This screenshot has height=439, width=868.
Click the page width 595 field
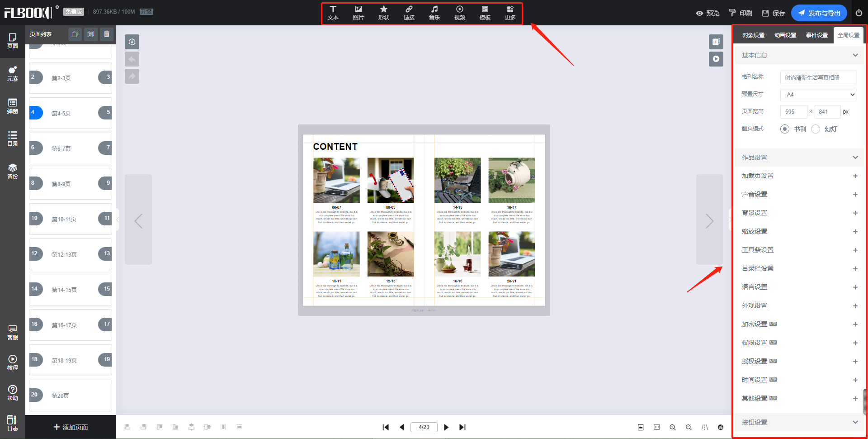[x=793, y=112]
